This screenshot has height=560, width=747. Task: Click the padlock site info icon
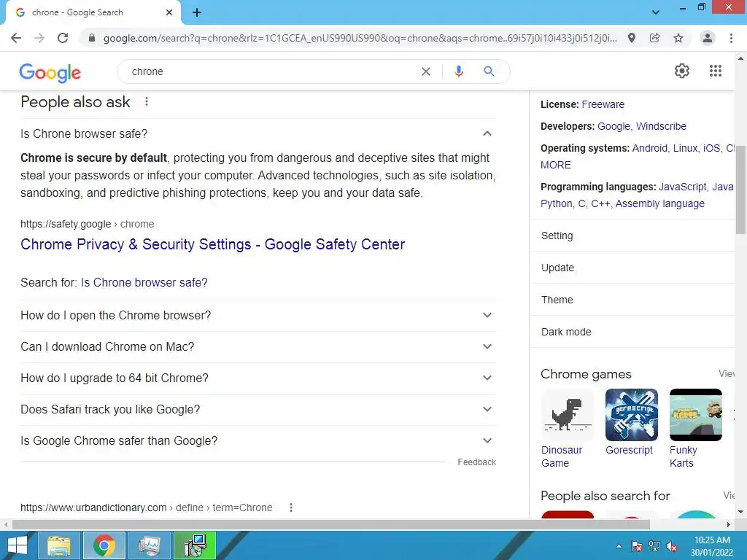92,38
